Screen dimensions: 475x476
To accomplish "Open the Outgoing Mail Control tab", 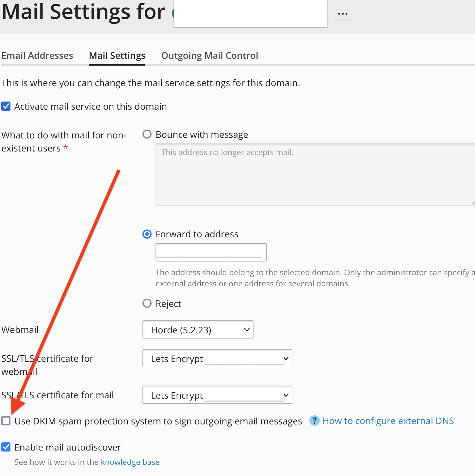I will [209, 56].
